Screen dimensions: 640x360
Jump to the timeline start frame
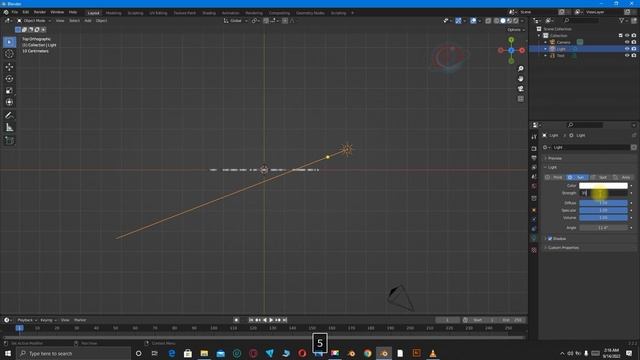[251, 320]
